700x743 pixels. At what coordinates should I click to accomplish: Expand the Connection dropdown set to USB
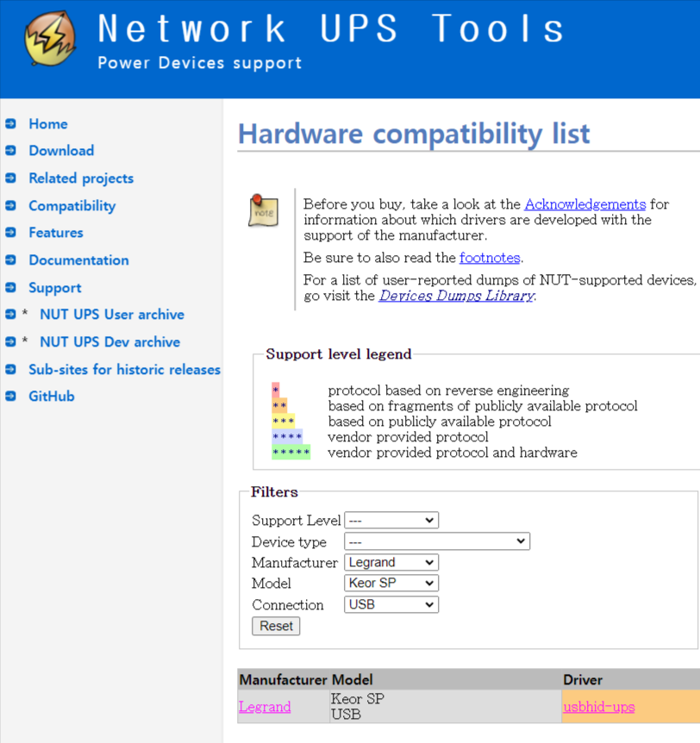coord(391,604)
